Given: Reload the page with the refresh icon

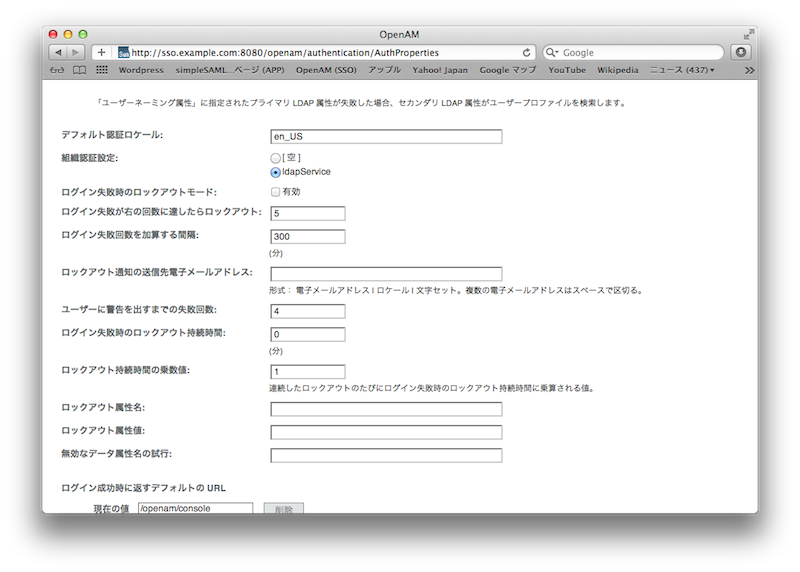Looking at the screenshot, I should (x=526, y=52).
